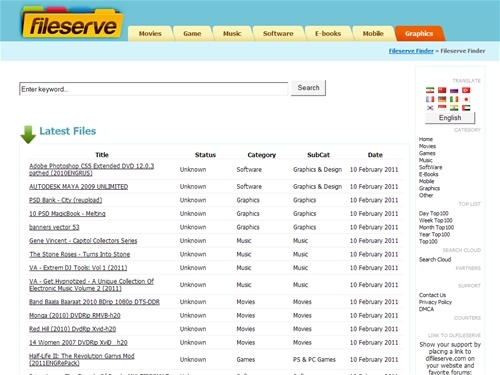Click the English language button
500x375 pixels.
click(x=450, y=118)
